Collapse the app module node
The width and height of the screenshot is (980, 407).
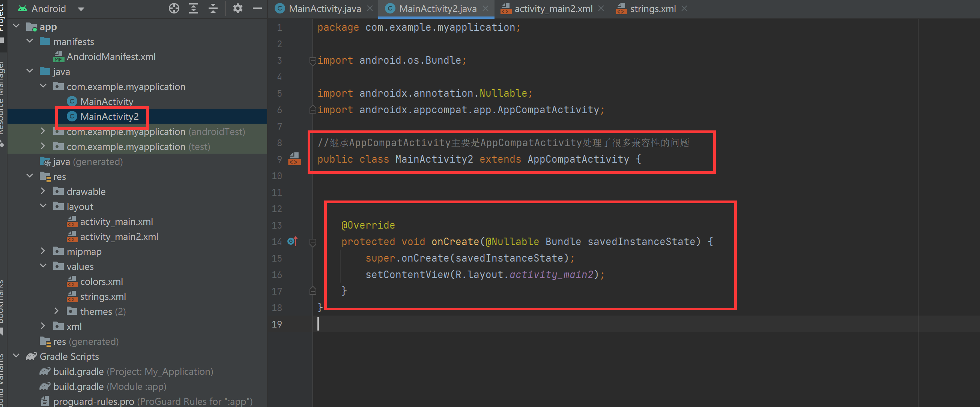click(17, 26)
